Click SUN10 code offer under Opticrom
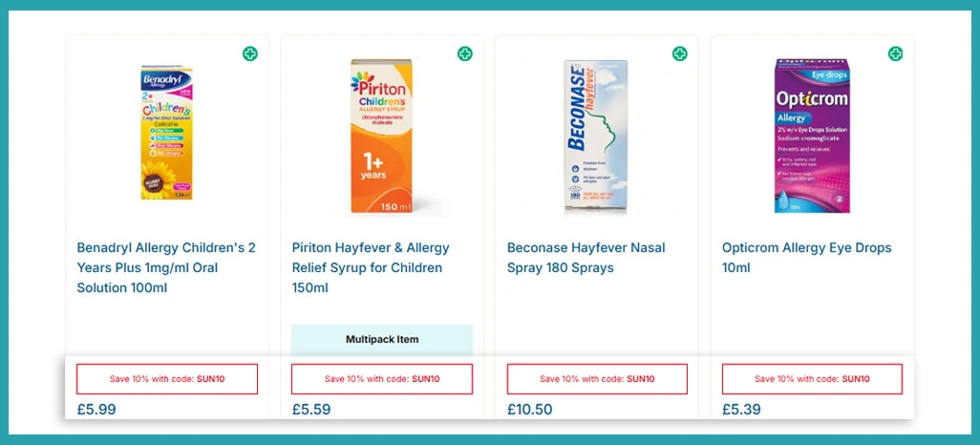This screenshot has height=445, width=980. click(812, 379)
